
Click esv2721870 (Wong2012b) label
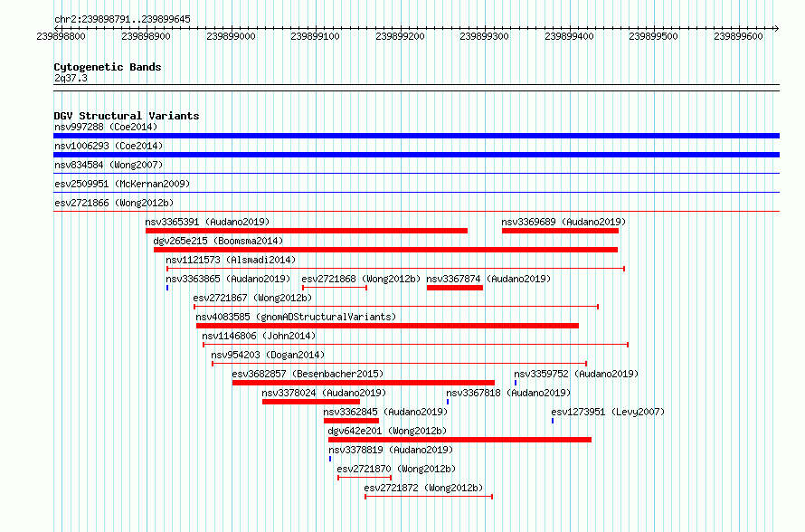click(396, 469)
